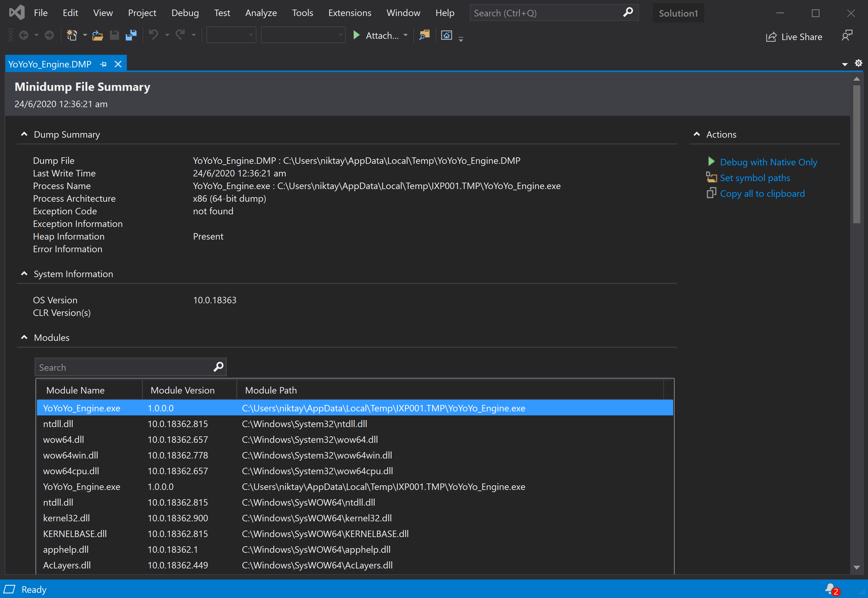Click Set symbol paths link
The width and height of the screenshot is (868, 598).
click(x=754, y=178)
